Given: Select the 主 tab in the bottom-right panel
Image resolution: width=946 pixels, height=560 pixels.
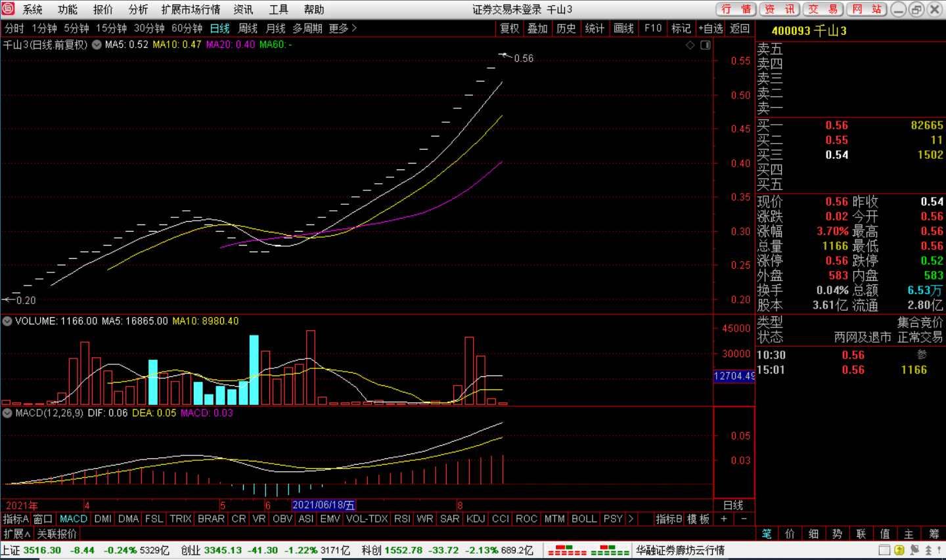Looking at the screenshot, I should pyautogui.click(x=909, y=534).
